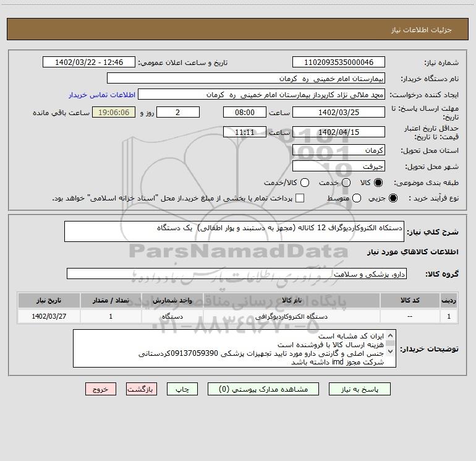Click the پاسخ به نیاز button
Screen dimensions: 476x461
tap(359, 389)
